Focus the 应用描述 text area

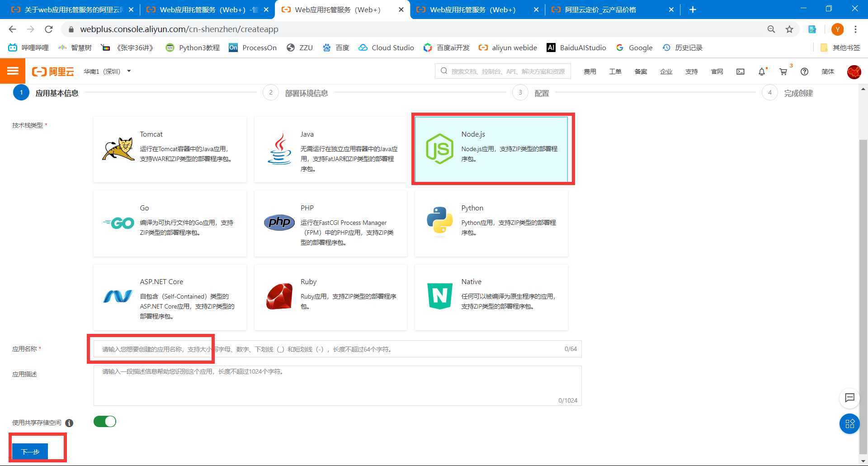pyautogui.click(x=337, y=385)
